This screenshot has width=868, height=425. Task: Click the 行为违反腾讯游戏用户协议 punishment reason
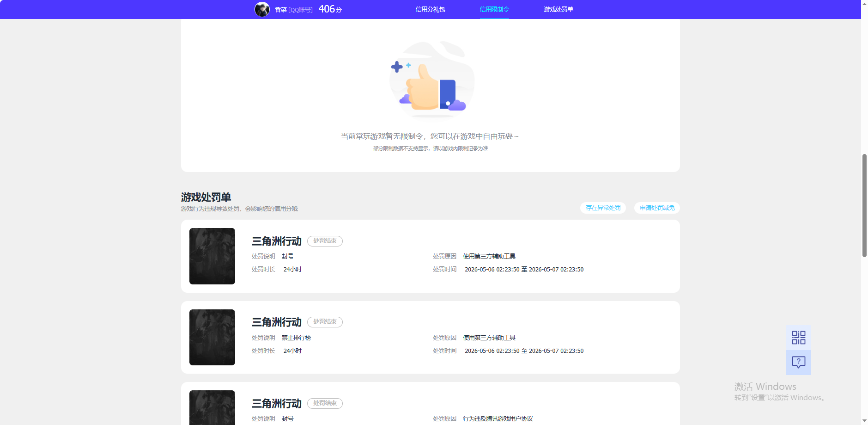click(x=498, y=419)
